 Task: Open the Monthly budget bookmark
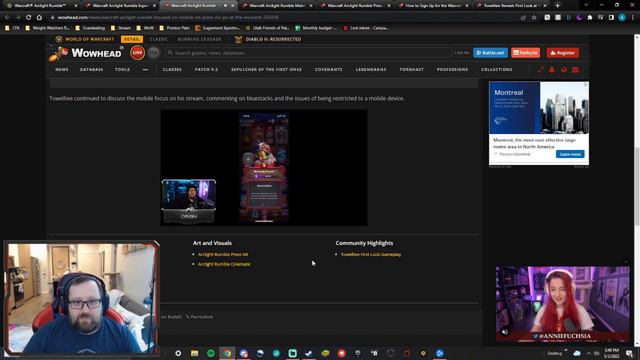click(x=316, y=28)
